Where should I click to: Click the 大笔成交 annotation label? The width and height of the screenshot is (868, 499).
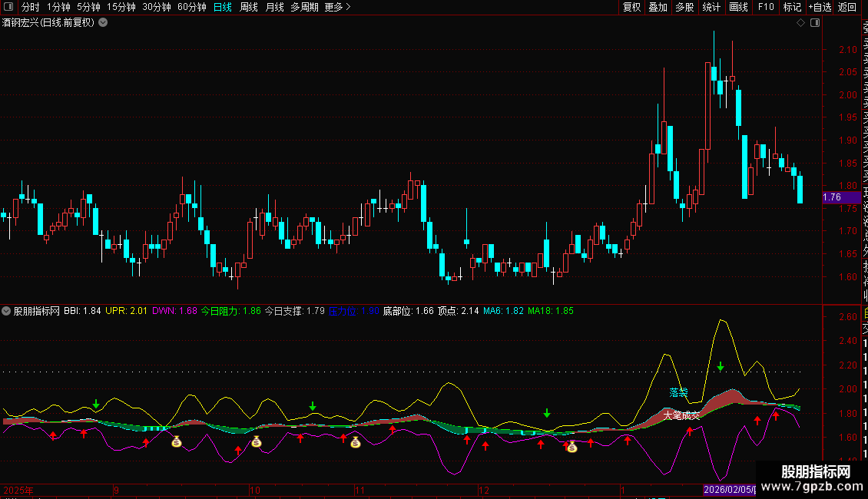[682, 415]
